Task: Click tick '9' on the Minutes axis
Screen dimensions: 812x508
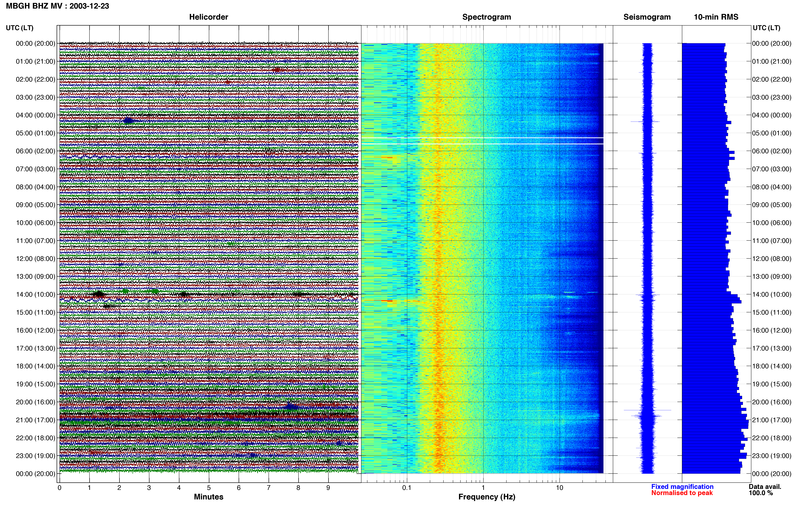Action: tap(328, 487)
